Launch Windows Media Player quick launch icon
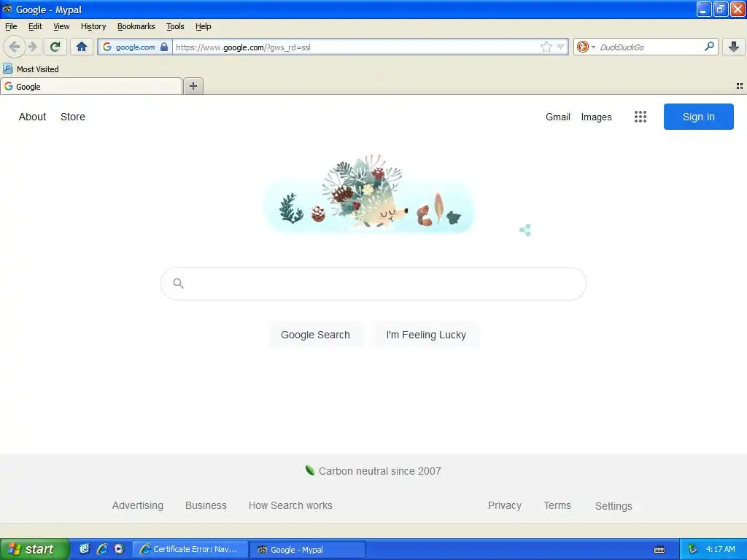This screenshot has width=747, height=560. 119,549
